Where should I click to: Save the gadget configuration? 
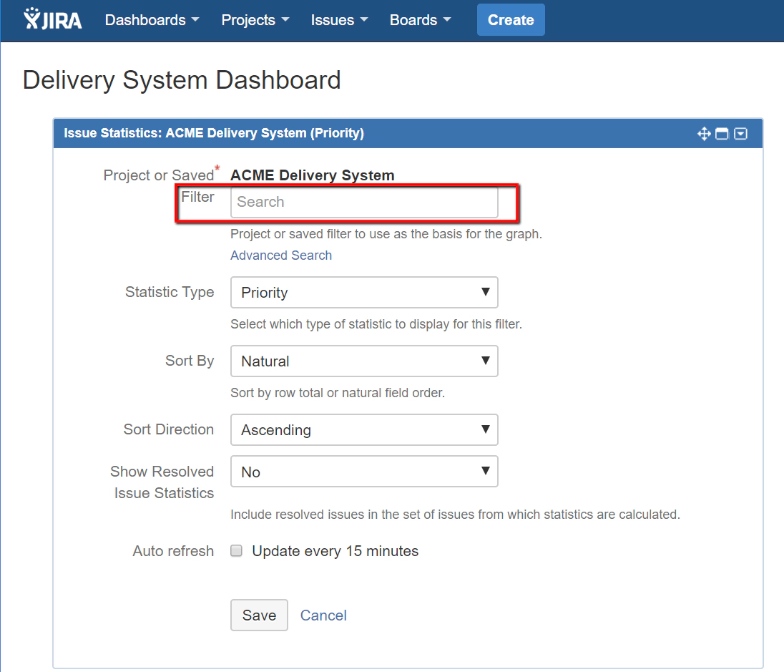(x=259, y=615)
